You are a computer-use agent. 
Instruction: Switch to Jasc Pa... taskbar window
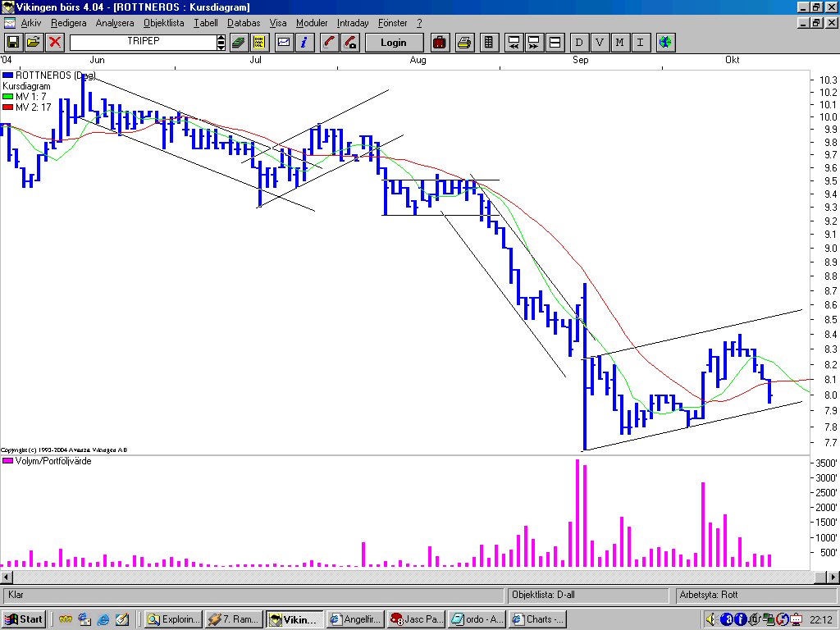pos(416,619)
